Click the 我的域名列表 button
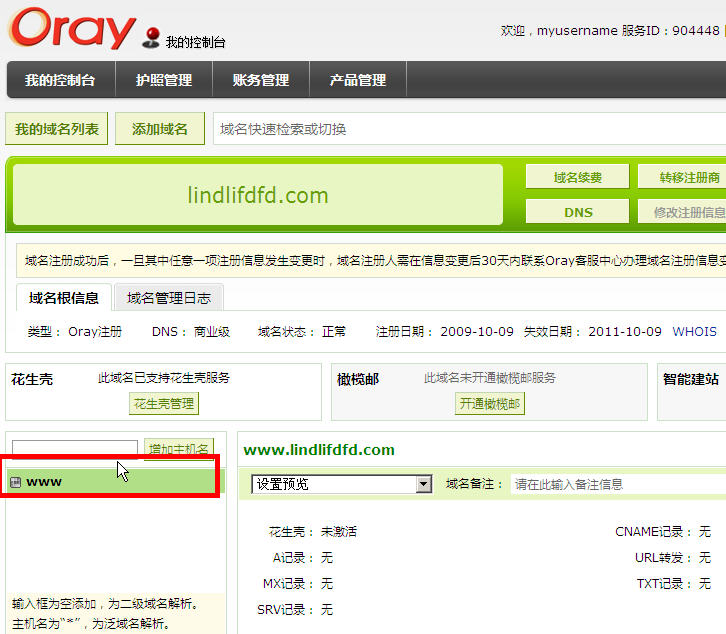This screenshot has width=726, height=634. 56,129
